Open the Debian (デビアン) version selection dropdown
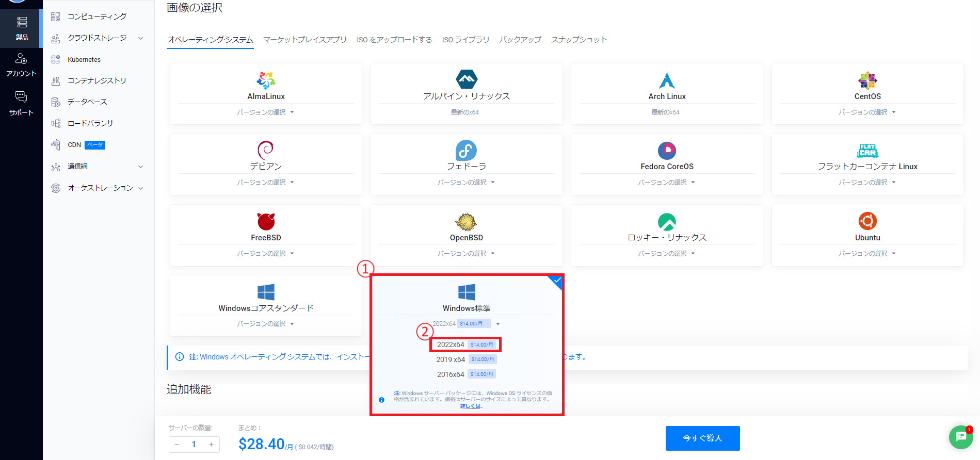Screen dimensions: 980x460 point(265,182)
